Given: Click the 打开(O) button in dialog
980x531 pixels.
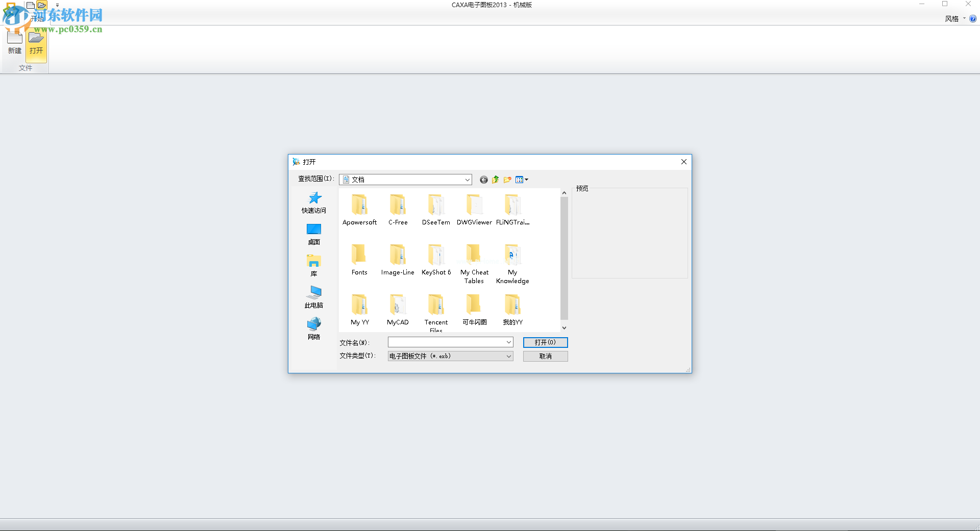Looking at the screenshot, I should [545, 342].
